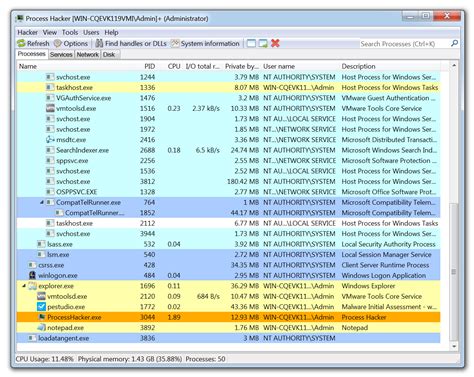Click the csrss.exe process icon
The width and height of the screenshot is (474, 377).
coord(32,265)
